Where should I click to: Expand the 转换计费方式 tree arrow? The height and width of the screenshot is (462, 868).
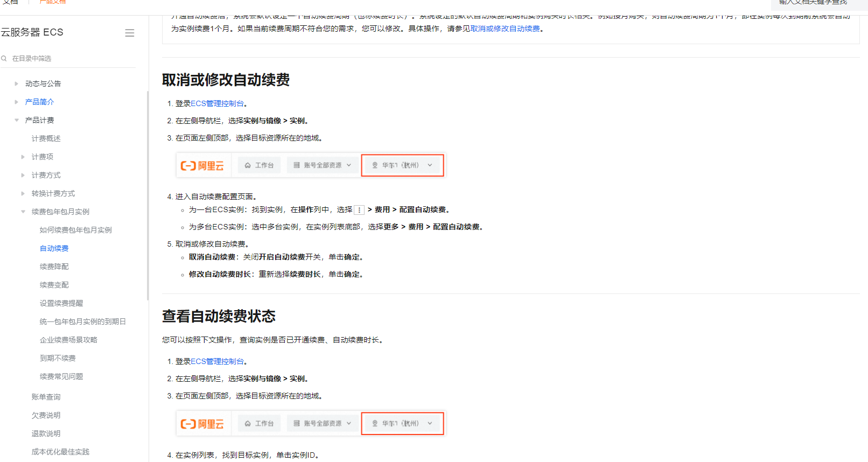click(x=23, y=193)
